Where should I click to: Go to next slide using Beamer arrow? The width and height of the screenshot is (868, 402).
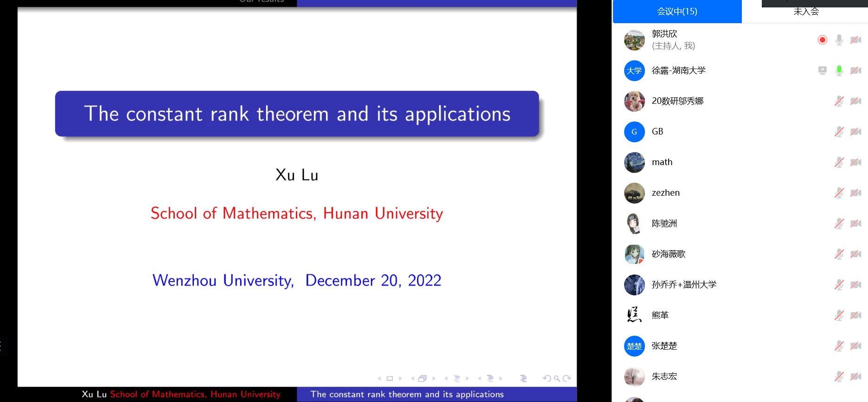[401, 378]
